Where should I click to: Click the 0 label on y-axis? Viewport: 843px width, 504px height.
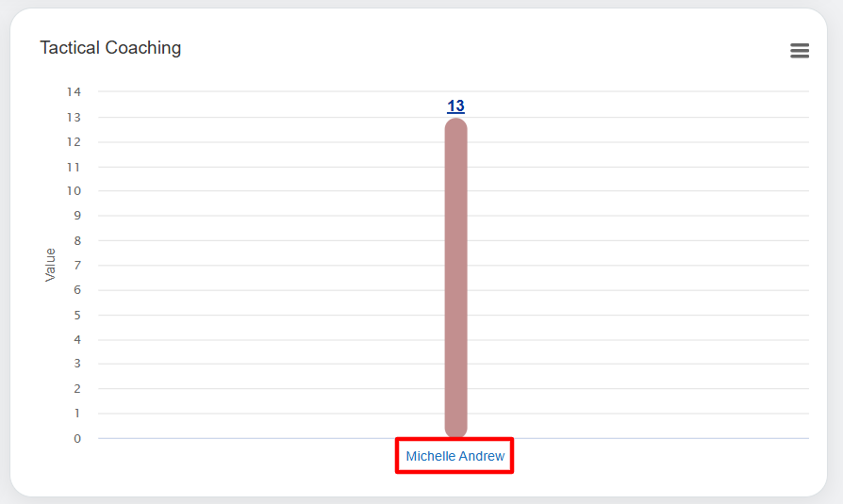click(77, 439)
